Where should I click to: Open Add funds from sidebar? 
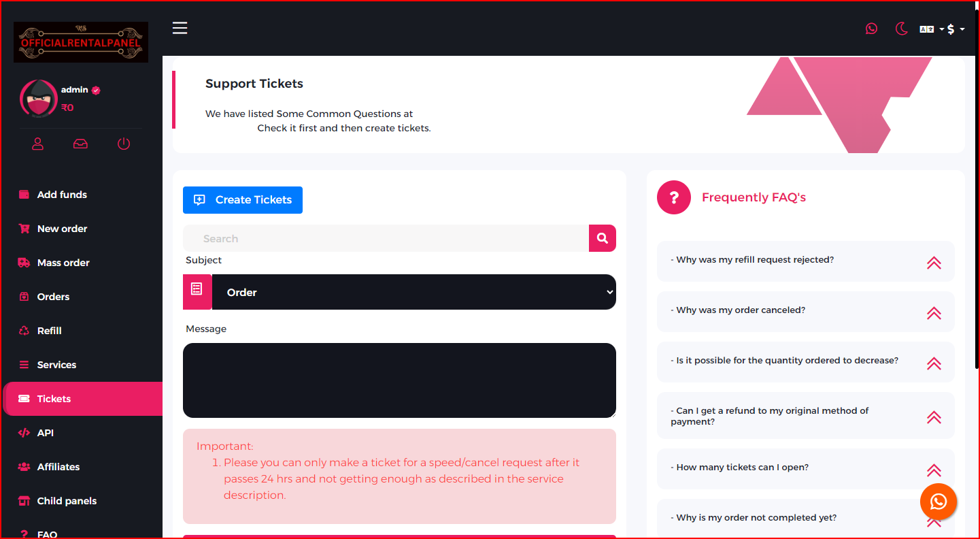click(62, 195)
